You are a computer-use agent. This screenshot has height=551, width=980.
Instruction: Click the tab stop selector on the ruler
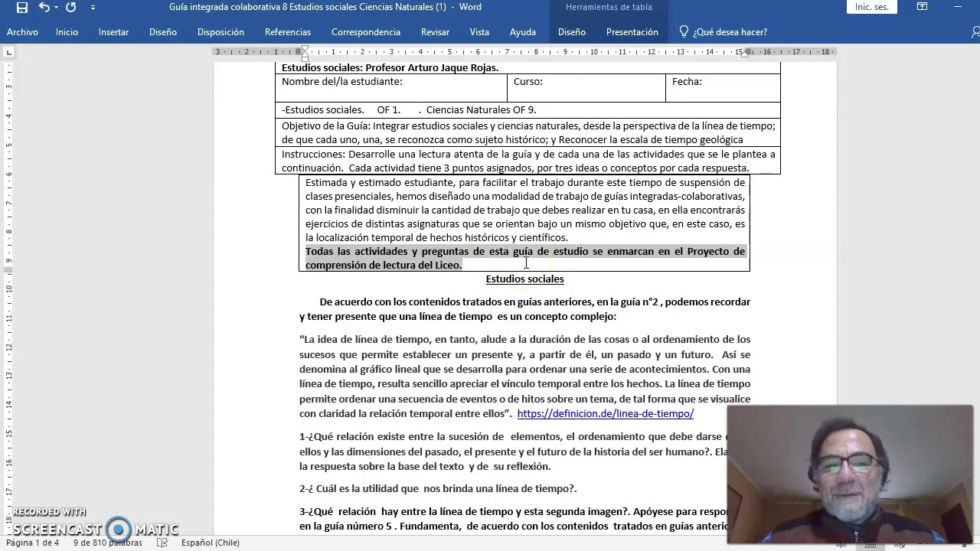click(x=8, y=53)
